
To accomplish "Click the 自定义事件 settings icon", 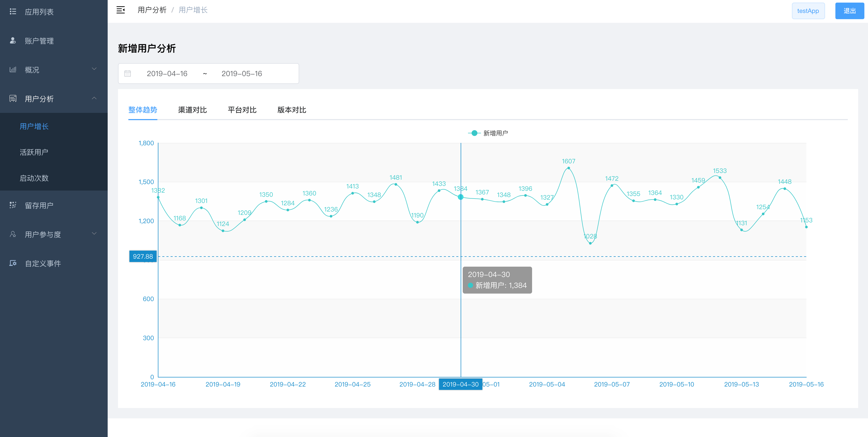I will pos(13,263).
